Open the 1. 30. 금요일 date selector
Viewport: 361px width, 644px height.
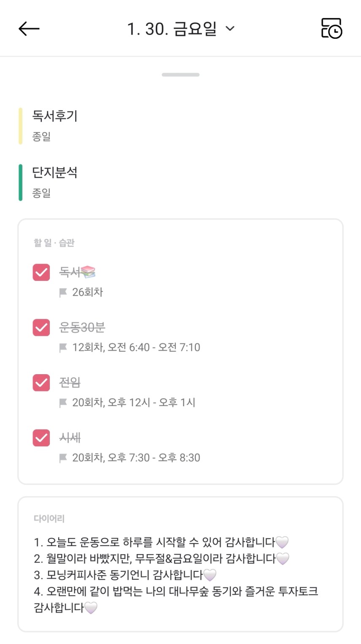(172, 29)
